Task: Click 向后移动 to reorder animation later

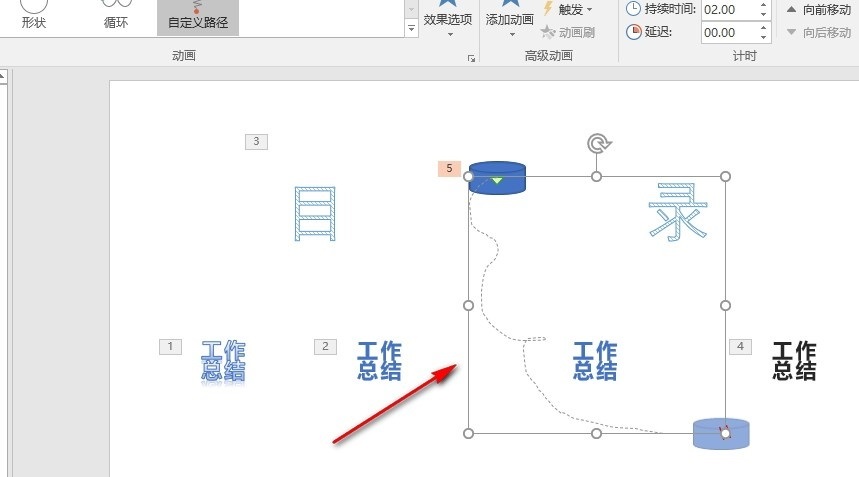Action: tap(819, 32)
